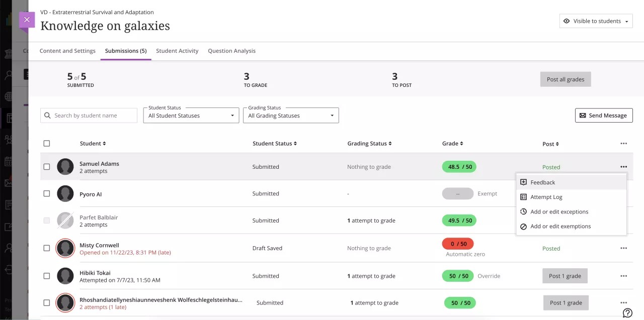Open the ellipsis menu in the table header
The width and height of the screenshot is (644, 320).
coord(623,143)
